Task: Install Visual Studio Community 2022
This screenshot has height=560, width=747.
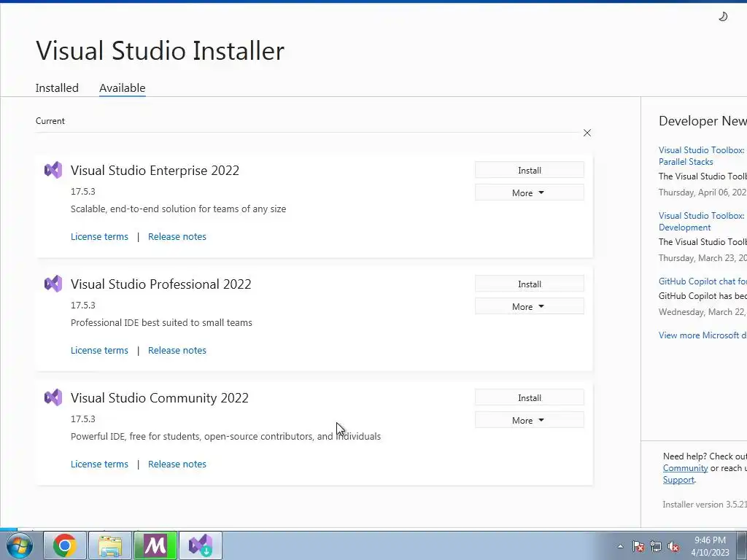Action: pos(530,397)
